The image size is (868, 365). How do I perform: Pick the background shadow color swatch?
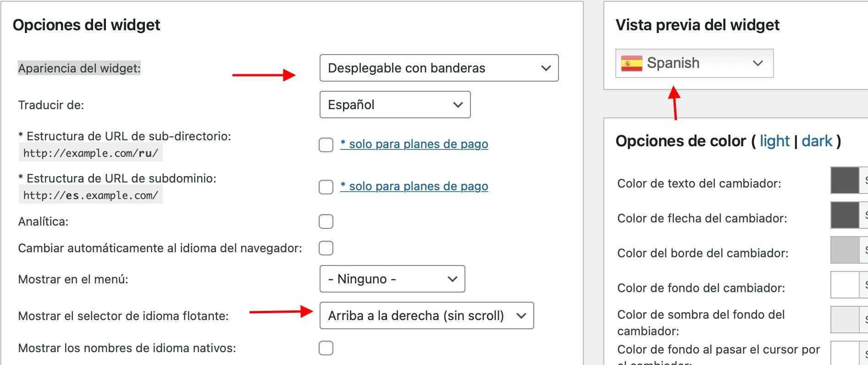[845, 320]
